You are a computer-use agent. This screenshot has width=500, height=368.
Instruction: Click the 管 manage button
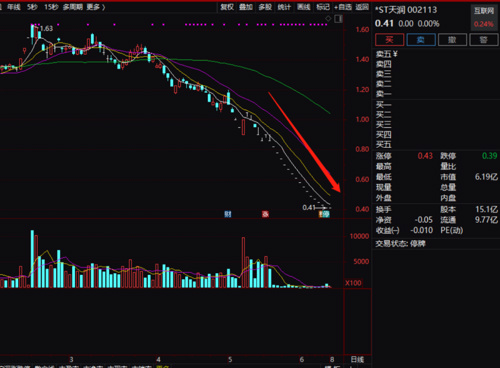coord(484,40)
